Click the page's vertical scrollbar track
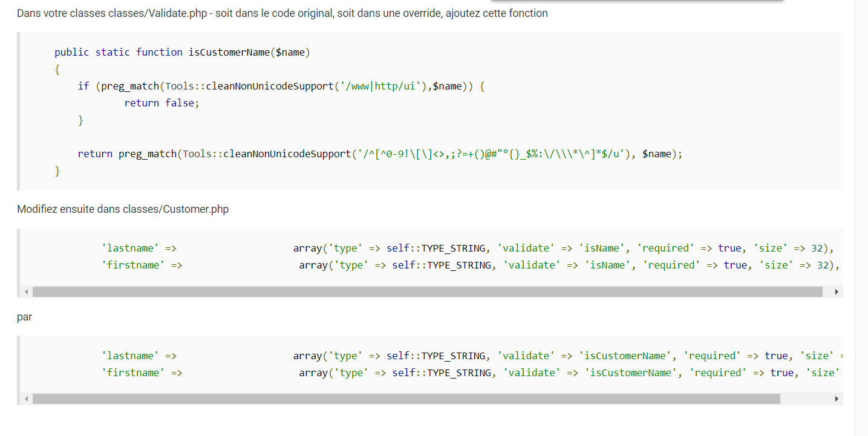This screenshot has height=436, width=868. pyautogui.click(x=861, y=218)
